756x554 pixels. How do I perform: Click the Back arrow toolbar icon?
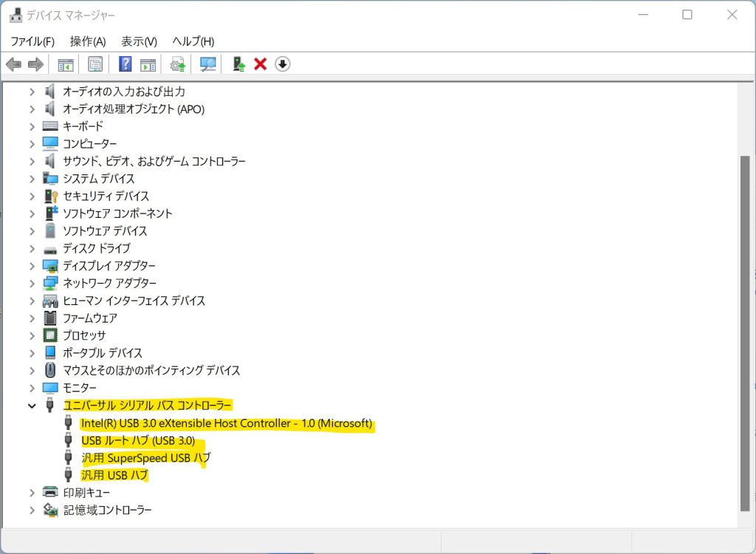click(x=13, y=64)
